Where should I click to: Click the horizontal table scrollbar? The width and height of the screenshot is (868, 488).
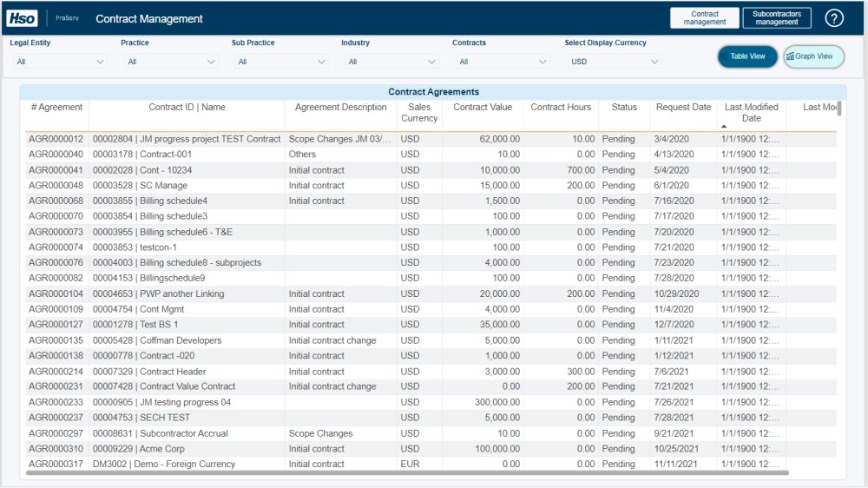pos(407,473)
